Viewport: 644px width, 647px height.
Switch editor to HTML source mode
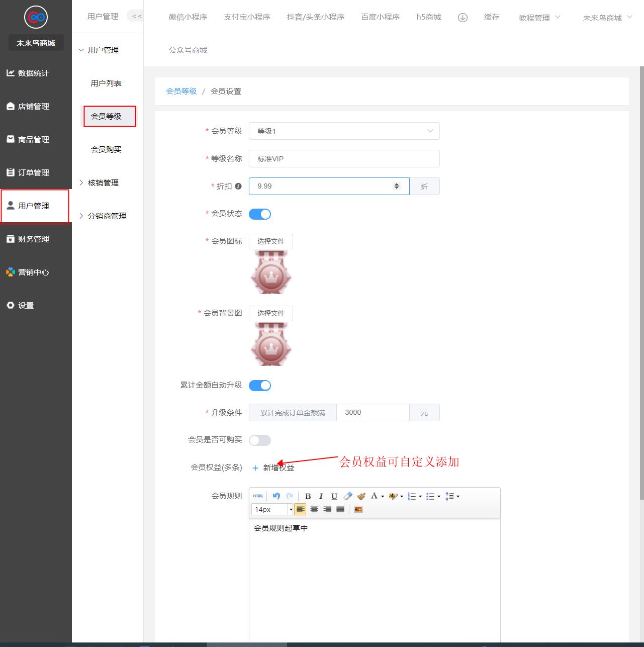tap(258, 496)
